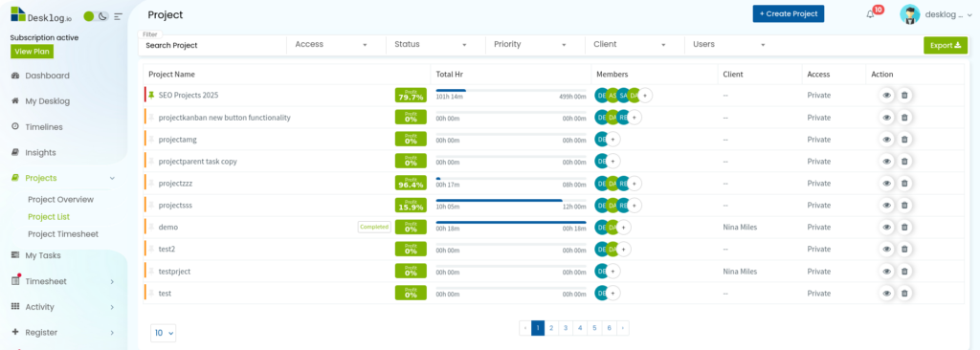980x350 pixels.
Task: Open the Dashboard sidebar icon
Action: 15,76
